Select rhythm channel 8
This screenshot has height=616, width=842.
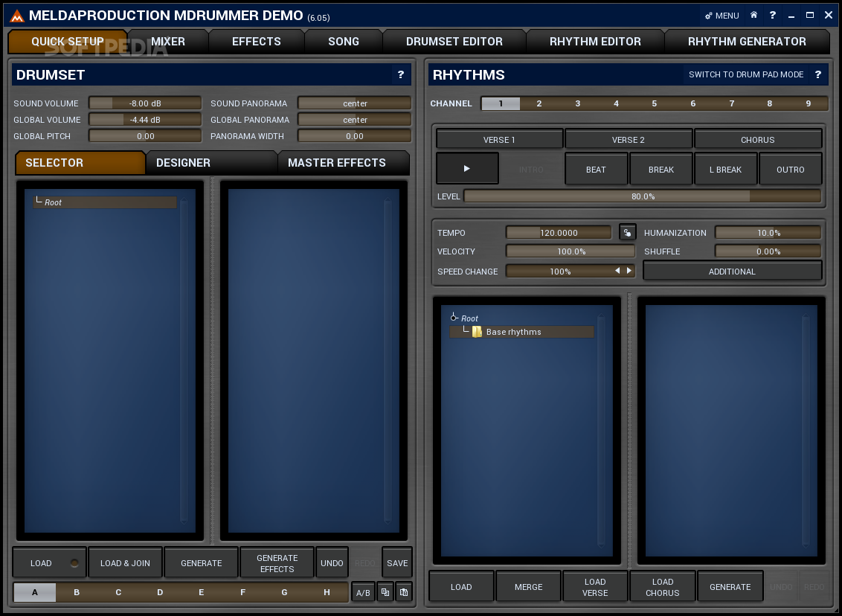pos(770,103)
